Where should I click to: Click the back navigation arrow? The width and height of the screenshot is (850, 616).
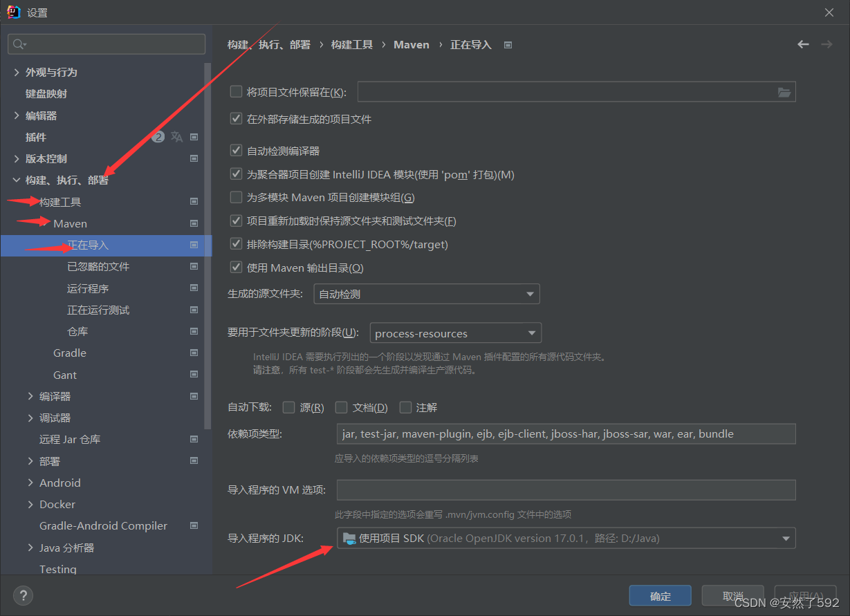click(x=803, y=44)
